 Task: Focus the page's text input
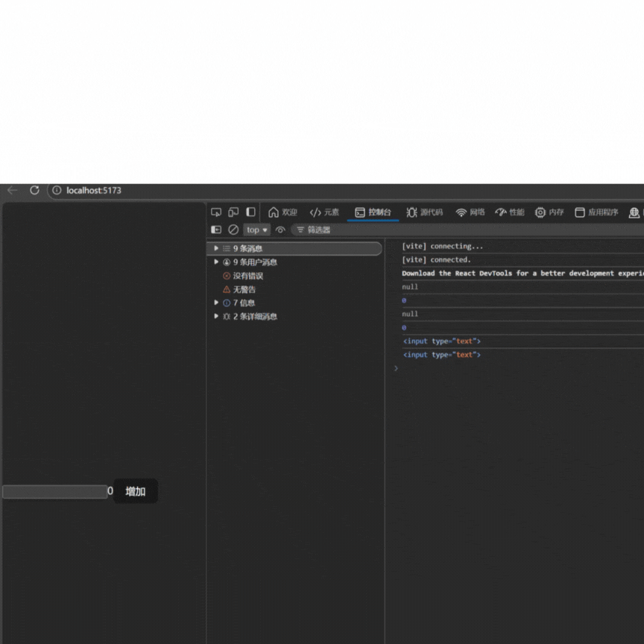click(x=55, y=492)
